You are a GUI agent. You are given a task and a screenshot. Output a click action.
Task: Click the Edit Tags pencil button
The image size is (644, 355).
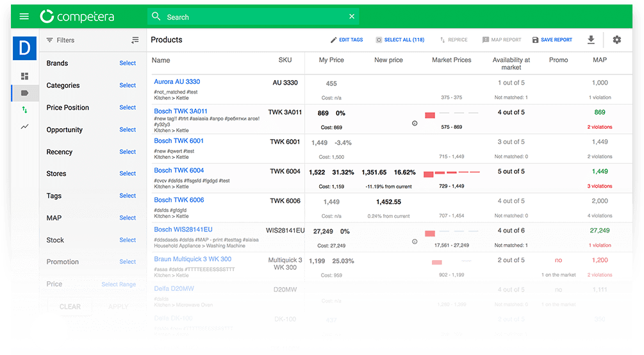347,40
